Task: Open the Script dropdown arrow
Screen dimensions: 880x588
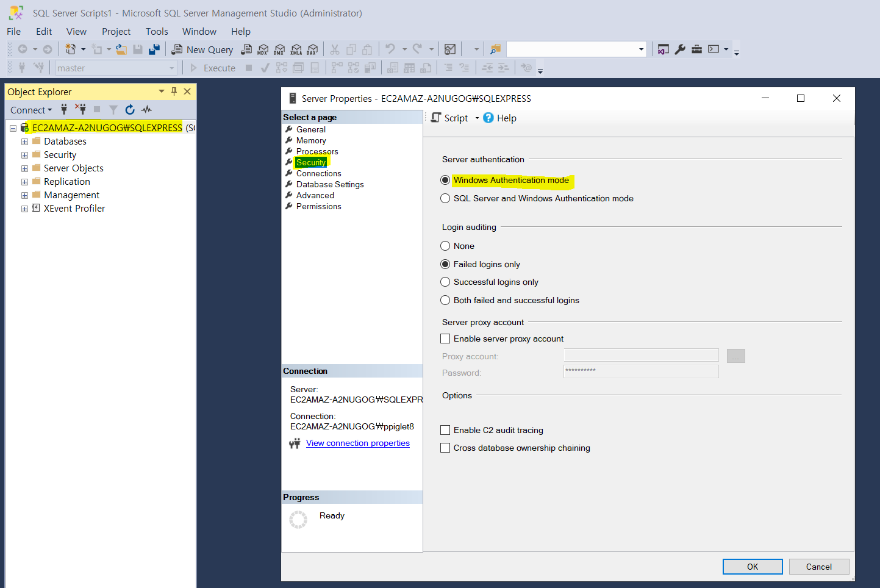Action: tap(477, 118)
